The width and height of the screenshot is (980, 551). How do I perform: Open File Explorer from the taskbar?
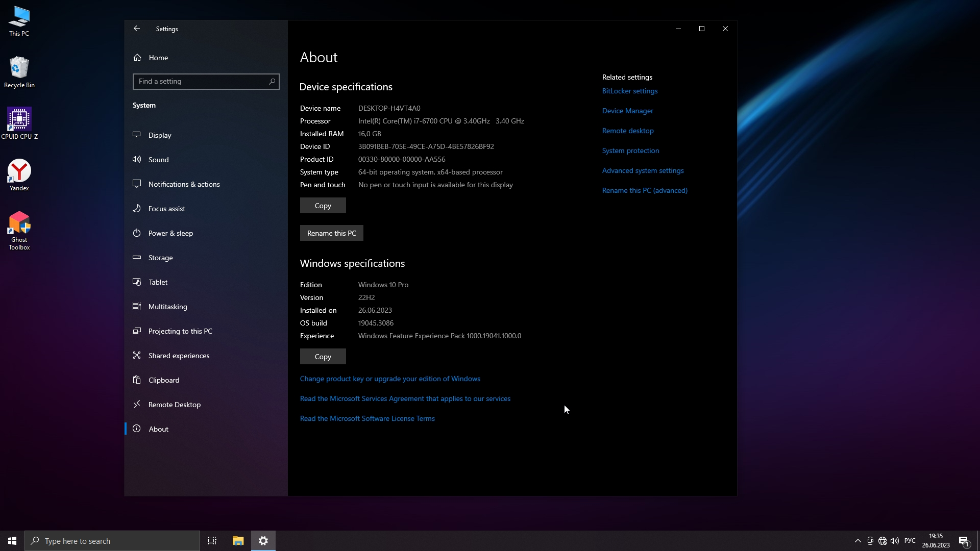(238, 541)
